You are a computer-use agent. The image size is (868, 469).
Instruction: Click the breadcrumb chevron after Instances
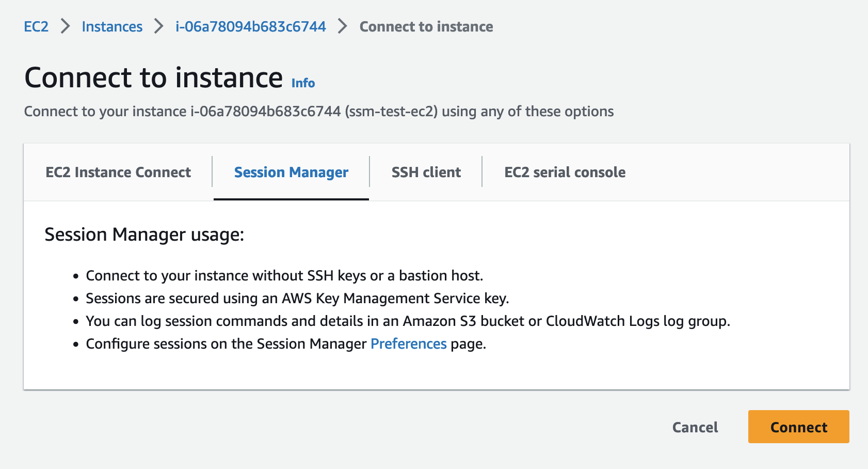(x=159, y=26)
